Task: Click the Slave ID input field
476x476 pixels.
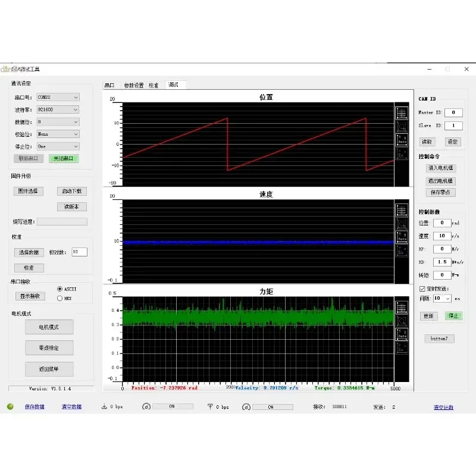Action: click(x=453, y=126)
